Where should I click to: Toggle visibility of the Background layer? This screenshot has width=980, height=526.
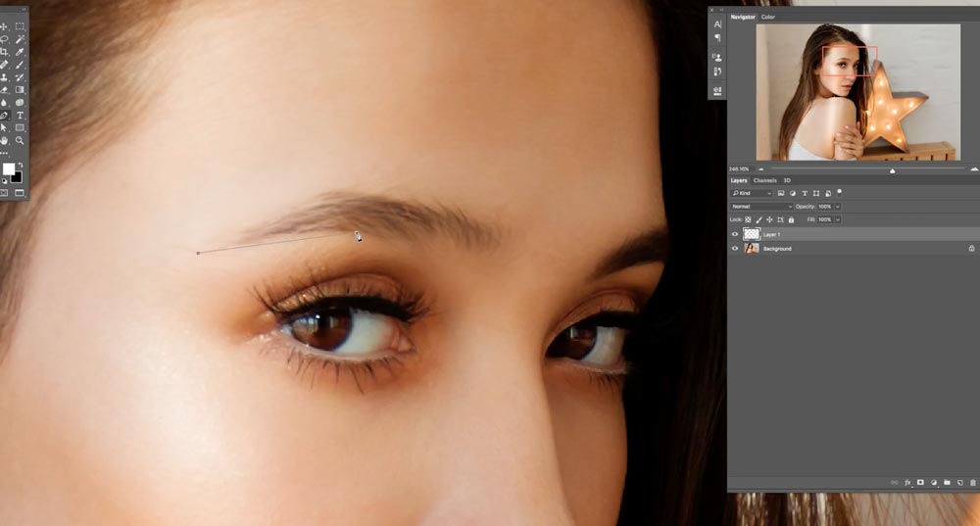pyautogui.click(x=735, y=249)
